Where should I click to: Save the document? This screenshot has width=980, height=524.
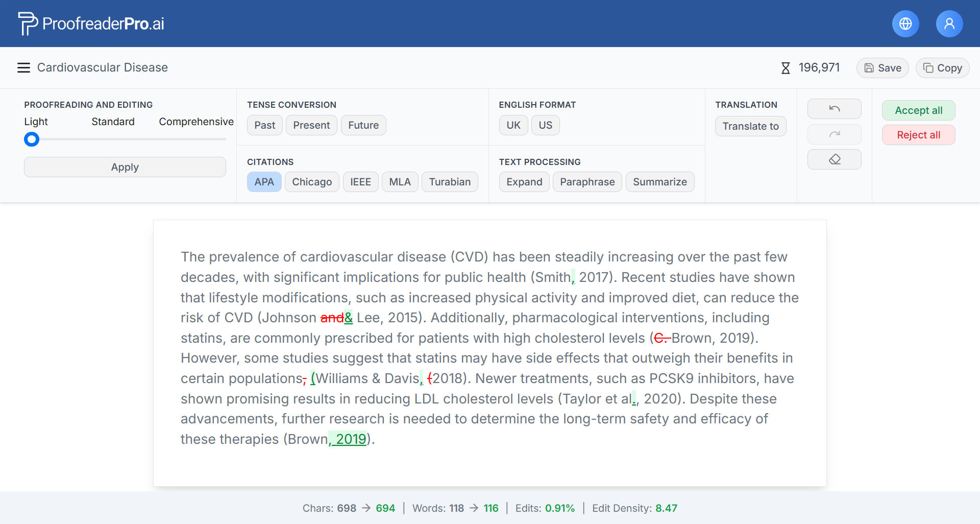pos(883,68)
